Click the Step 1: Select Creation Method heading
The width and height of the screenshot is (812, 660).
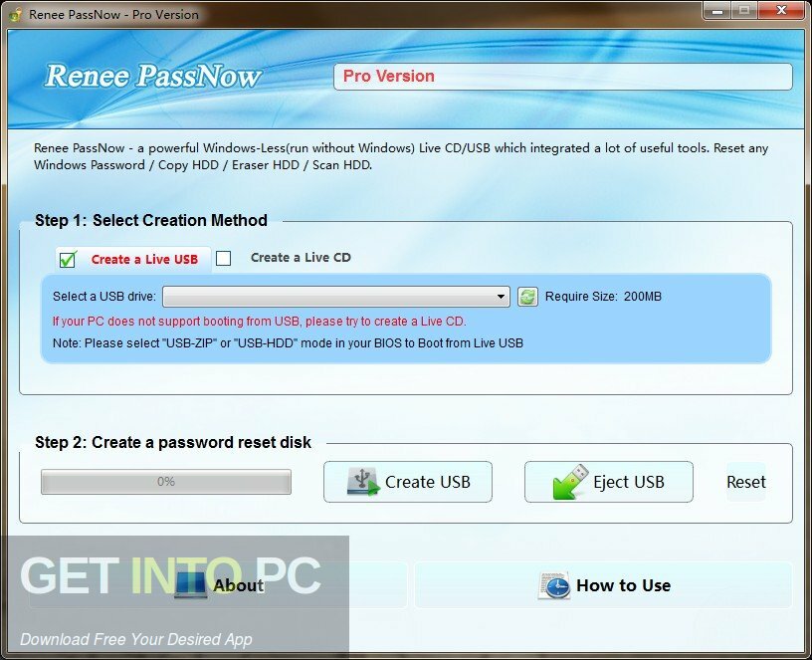point(151,220)
